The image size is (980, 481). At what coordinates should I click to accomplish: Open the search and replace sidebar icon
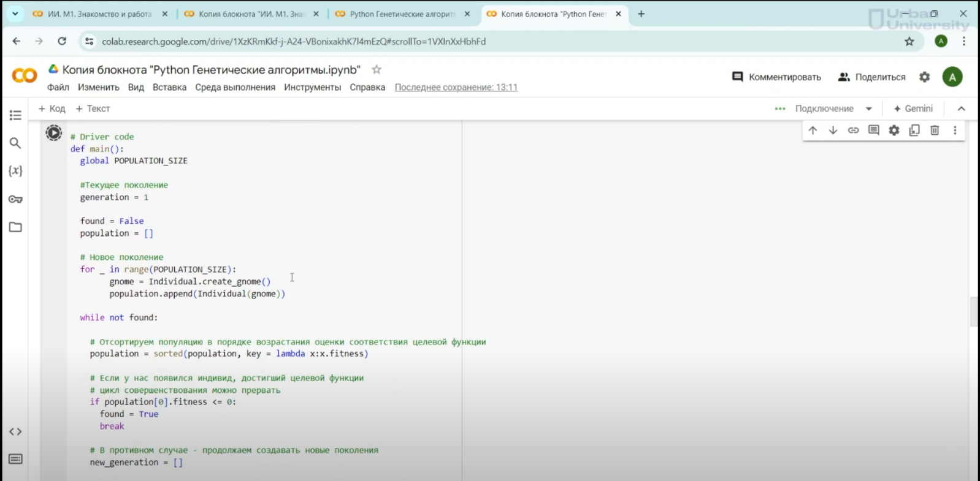[15, 143]
